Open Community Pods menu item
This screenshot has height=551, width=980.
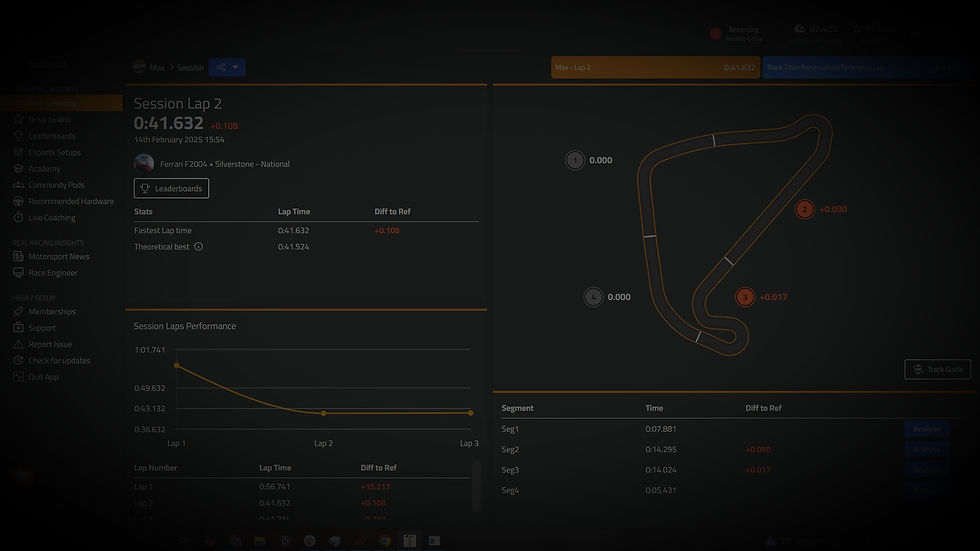click(56, 185)
